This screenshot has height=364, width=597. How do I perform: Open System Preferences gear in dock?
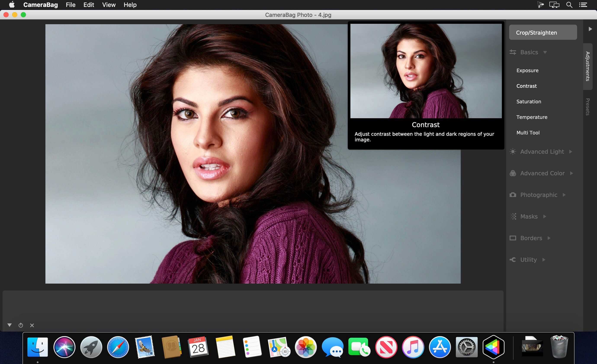pos(467,347)
